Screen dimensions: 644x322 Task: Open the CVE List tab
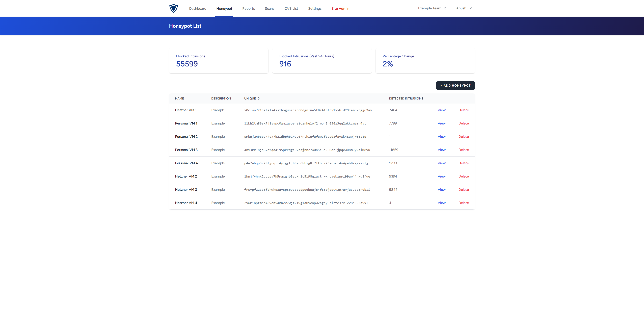(x=291, y=9)
